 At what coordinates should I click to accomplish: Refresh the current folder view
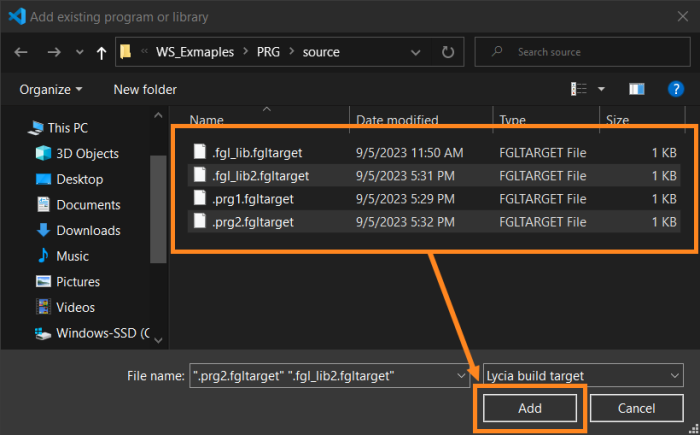coord(448,52)
